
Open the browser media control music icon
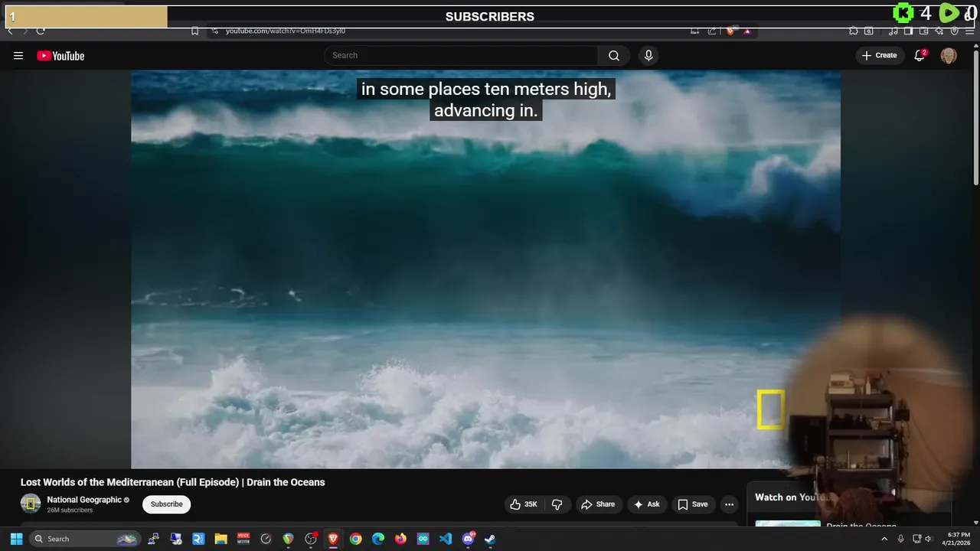pyautogui.click(x=893, y=31)
